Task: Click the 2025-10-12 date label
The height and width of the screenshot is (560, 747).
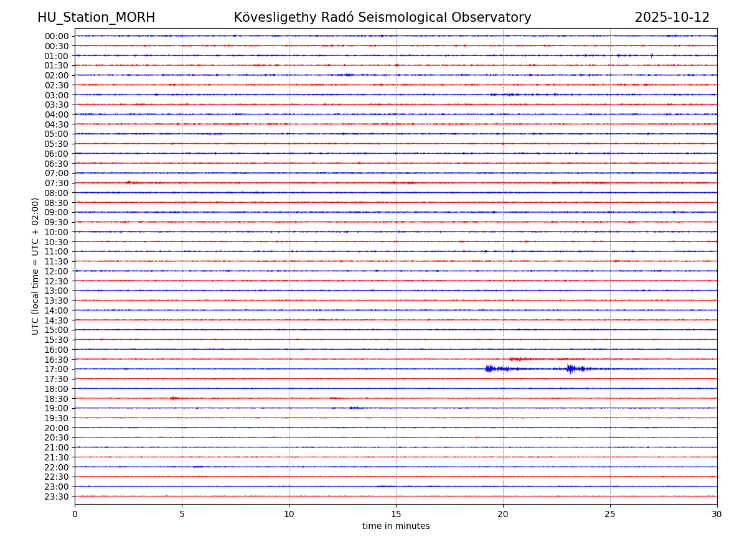Action: 672,18
